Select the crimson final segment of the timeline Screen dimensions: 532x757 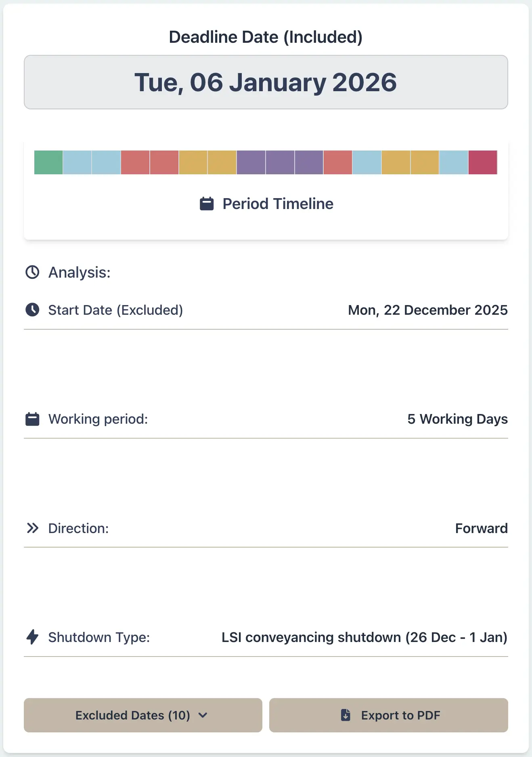click(483, 162)
